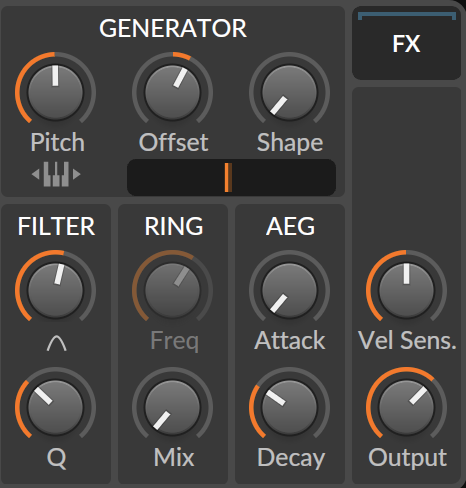Click the RING section title
This screenshot has height=488, width=466.
(174, 226)
